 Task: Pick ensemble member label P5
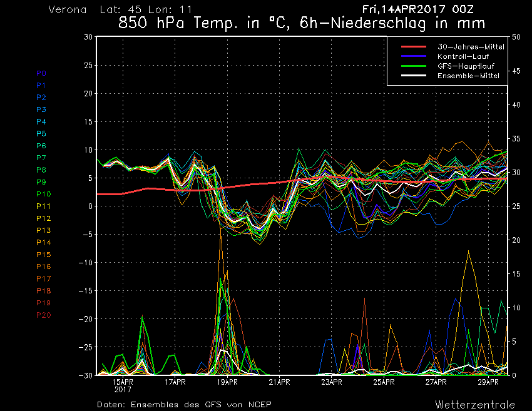point(41,134)
